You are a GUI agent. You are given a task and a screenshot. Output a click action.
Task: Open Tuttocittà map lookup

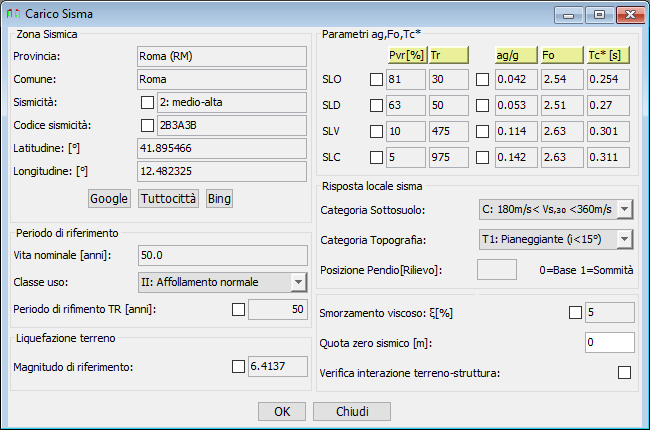click(168, 199)
